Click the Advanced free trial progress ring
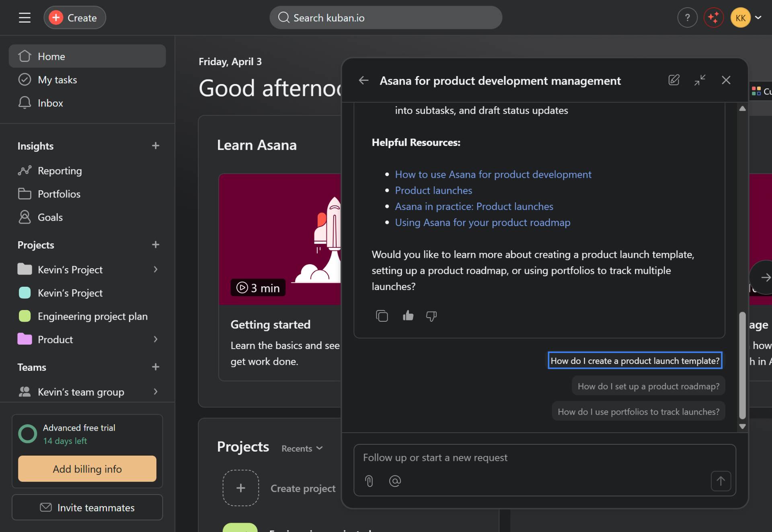772x532 pixels. (28, 434)
